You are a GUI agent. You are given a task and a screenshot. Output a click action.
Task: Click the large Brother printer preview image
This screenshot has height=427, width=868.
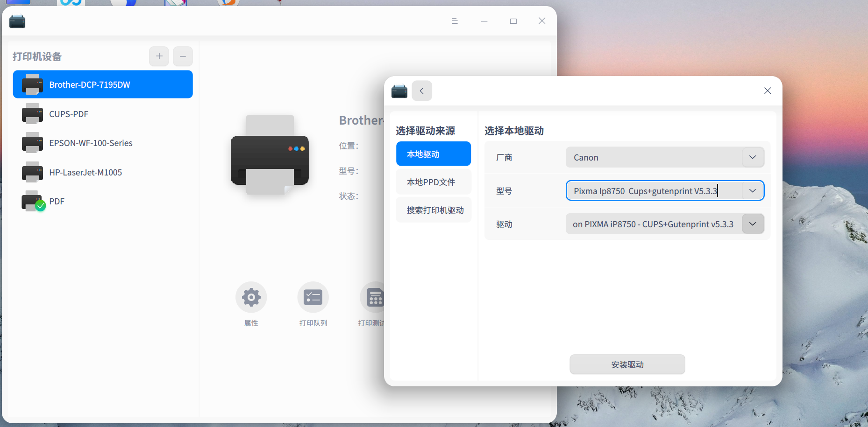click(270, 156)
